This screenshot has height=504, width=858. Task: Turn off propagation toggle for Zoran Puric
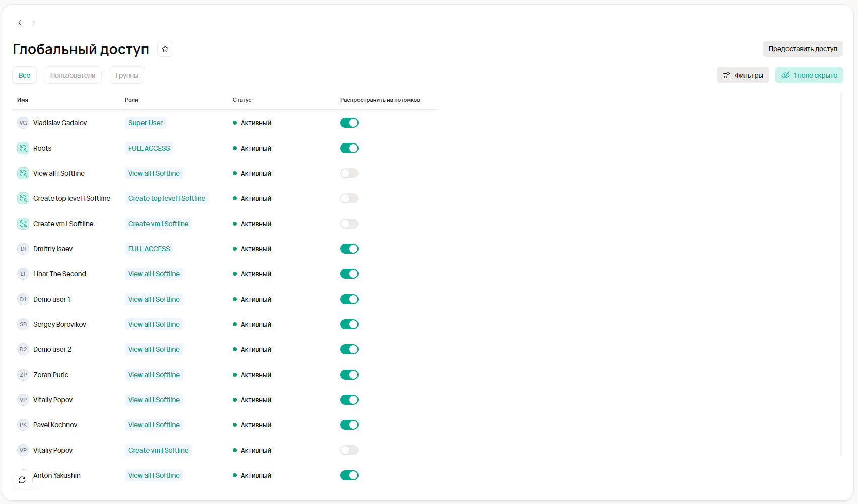coord(349,375)
